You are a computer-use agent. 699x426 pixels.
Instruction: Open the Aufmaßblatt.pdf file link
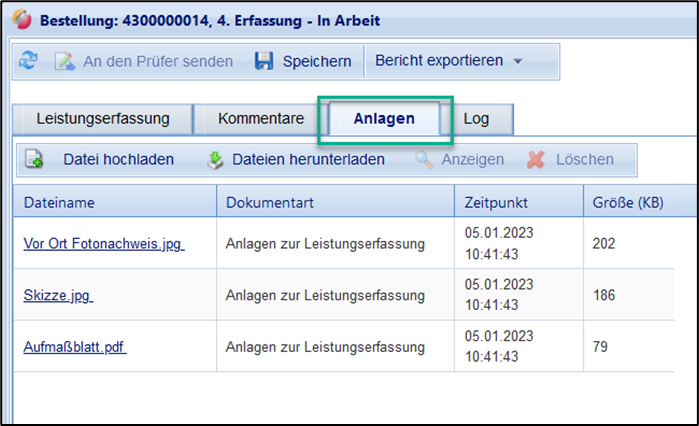click(75, 347)
